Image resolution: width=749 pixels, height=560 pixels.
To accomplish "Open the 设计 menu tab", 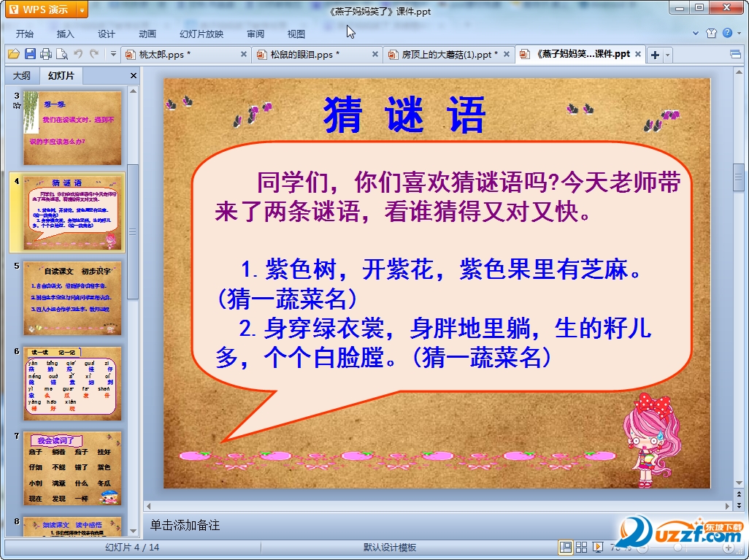I will (x=106, y=34).
